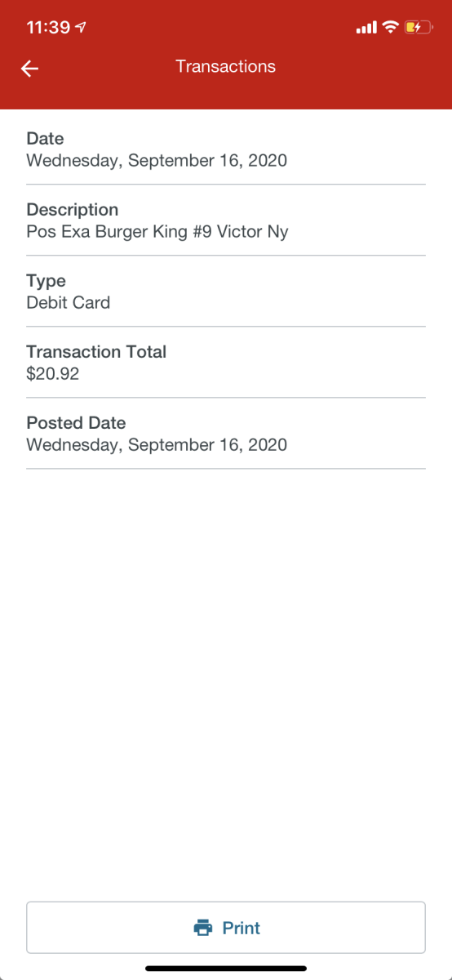Click the Print button
Viewport: 452px width, 980px height.
[226, 928]
